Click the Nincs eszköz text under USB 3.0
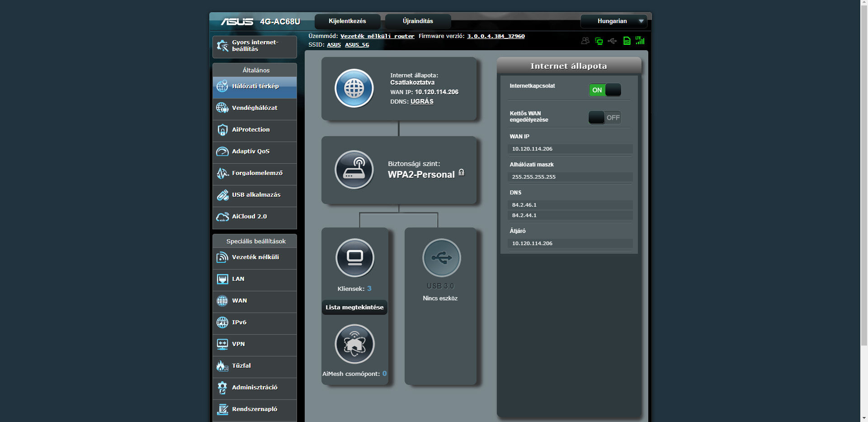The height and width of the screenshot is (422, 868). 440,299
